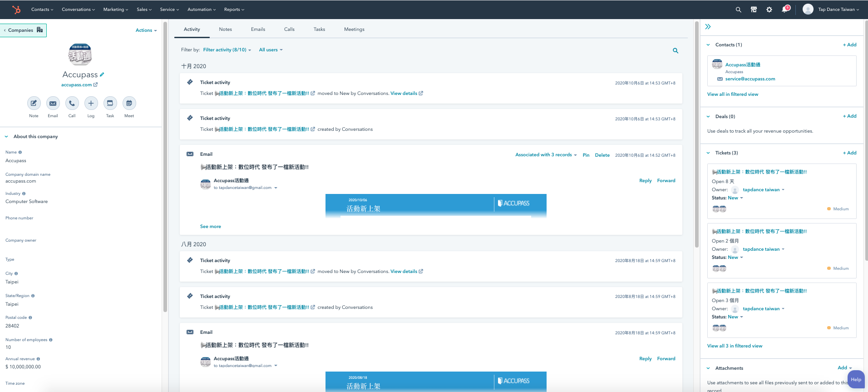Collapse the Tickets (3) section
This screenshot has height=392, width=868.
708,153
